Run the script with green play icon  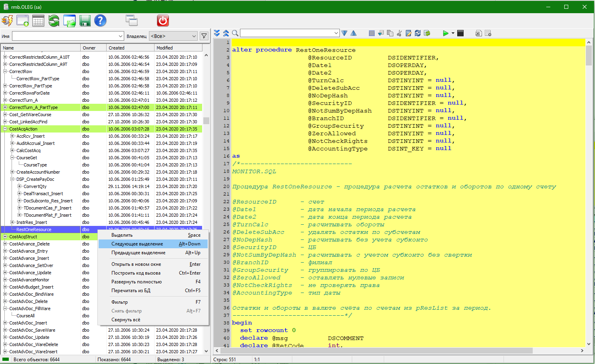point(445,33)
